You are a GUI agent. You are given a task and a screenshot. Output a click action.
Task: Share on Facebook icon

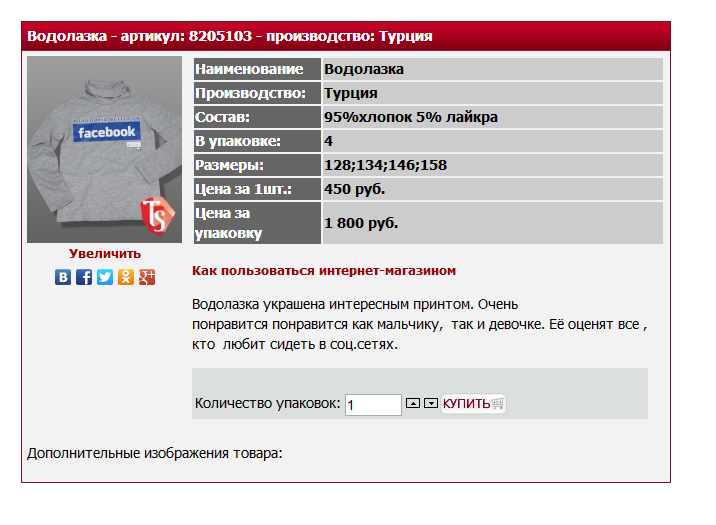84,277
